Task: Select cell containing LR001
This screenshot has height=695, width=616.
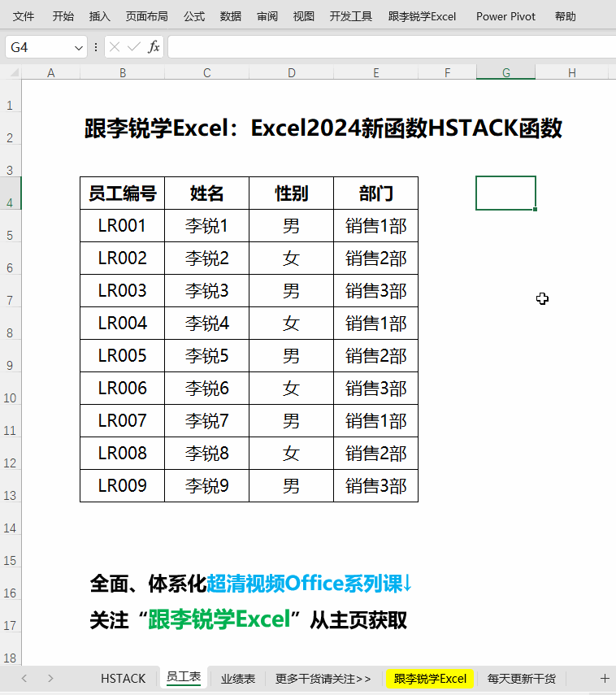Action: click(x=123, y=226)
